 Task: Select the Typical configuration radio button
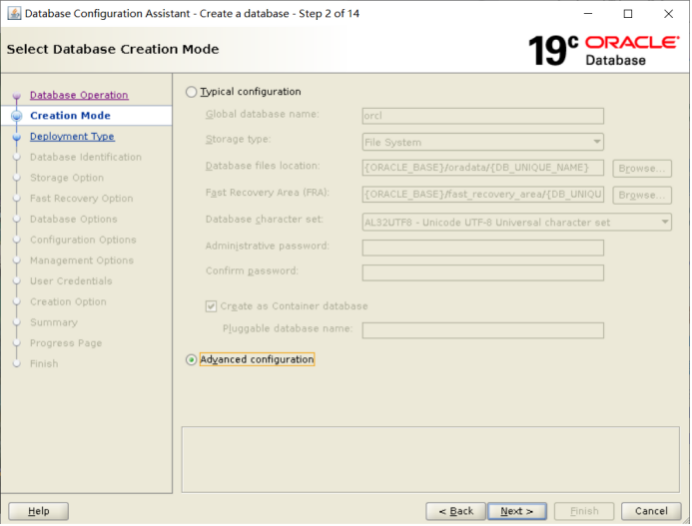[x=191, y=92]
